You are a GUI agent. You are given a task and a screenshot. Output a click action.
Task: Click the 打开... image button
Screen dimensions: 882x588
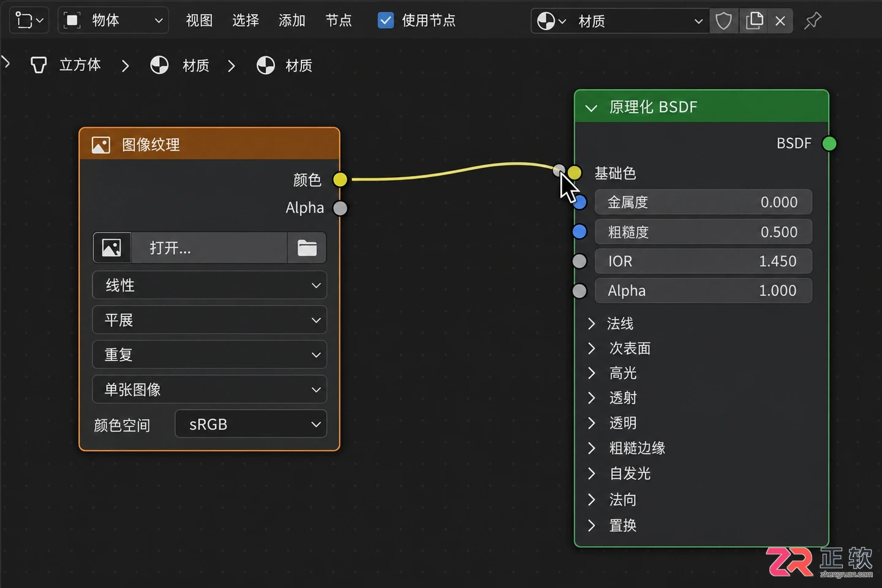coord(209,247)
